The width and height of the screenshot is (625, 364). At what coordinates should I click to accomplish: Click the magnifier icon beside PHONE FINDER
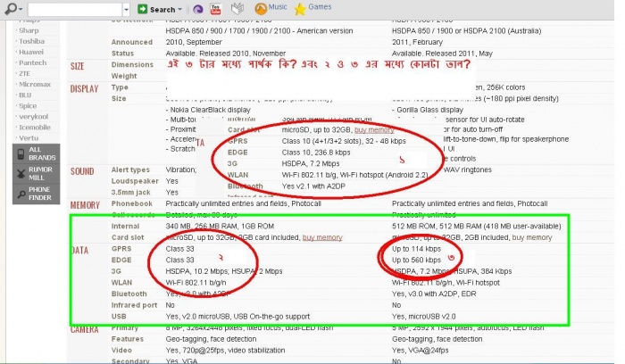click(21, 194)
